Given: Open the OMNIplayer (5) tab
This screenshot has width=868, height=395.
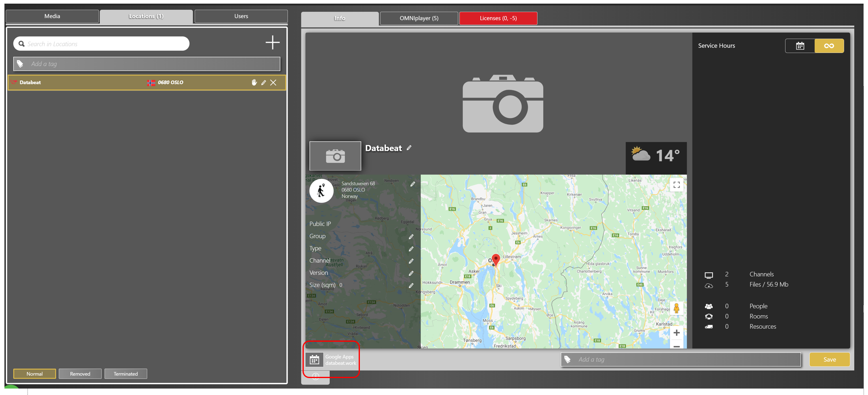Looking at the screenshot, I should click(x=419, y=18).
